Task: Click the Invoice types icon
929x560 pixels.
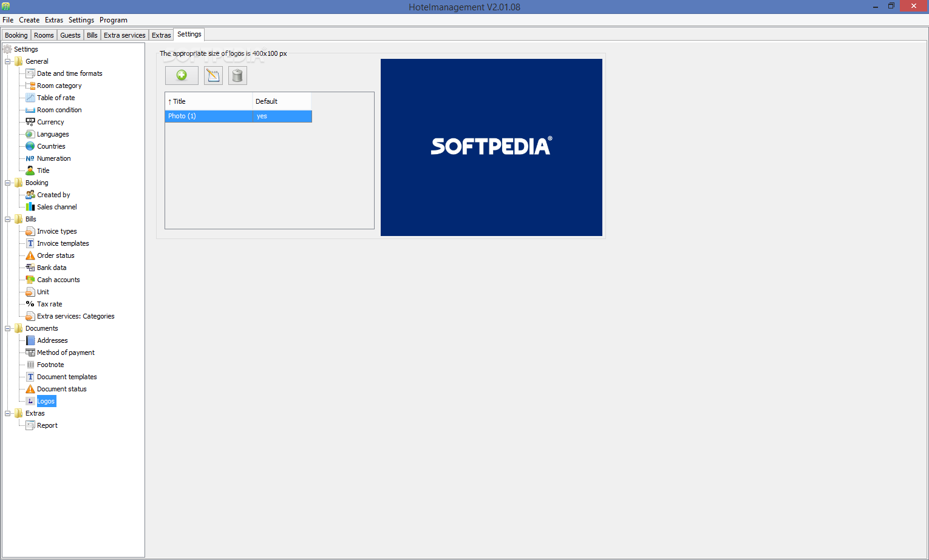Action: (30, 231)
